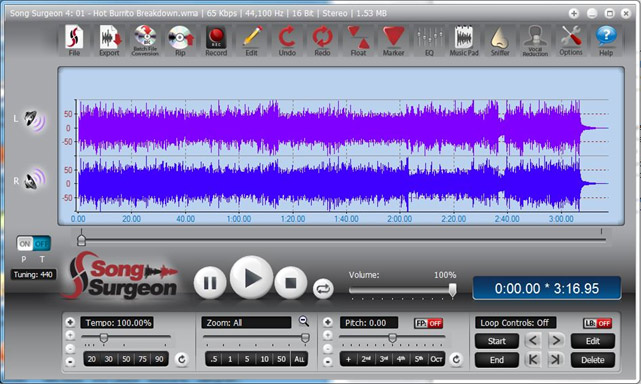
Task: Increase tempo with the large plus
Action: (70, 322)
